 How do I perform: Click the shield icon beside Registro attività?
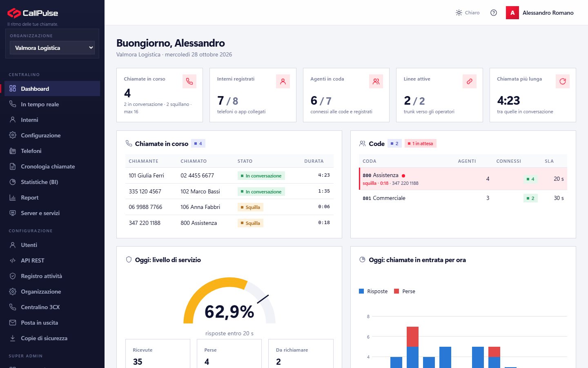click(x=13, y=276)
